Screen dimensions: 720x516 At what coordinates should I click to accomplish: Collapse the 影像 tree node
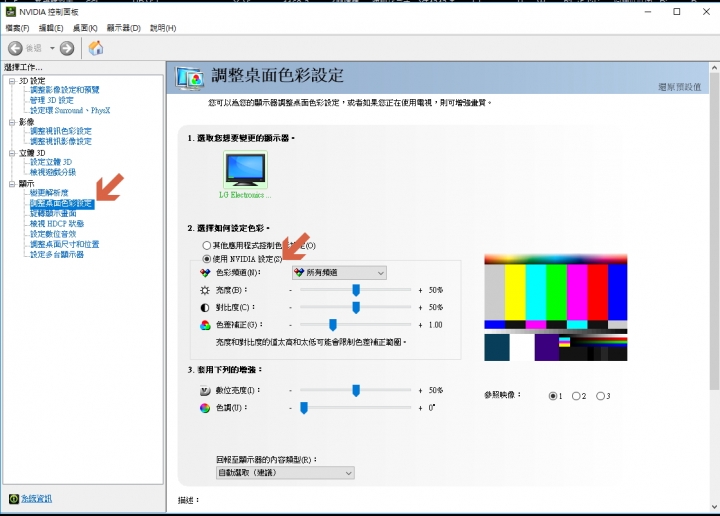point(12,122)
